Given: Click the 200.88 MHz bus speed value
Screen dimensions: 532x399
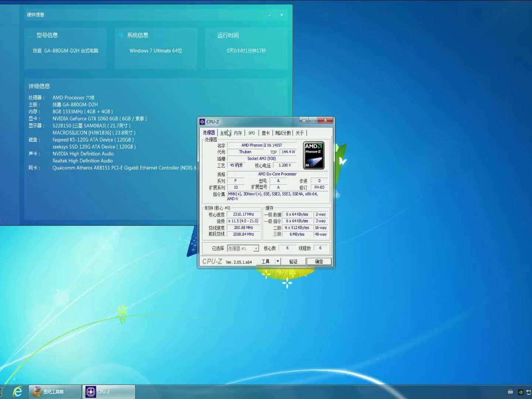Looking at the screenshot, I should (243, 228).
